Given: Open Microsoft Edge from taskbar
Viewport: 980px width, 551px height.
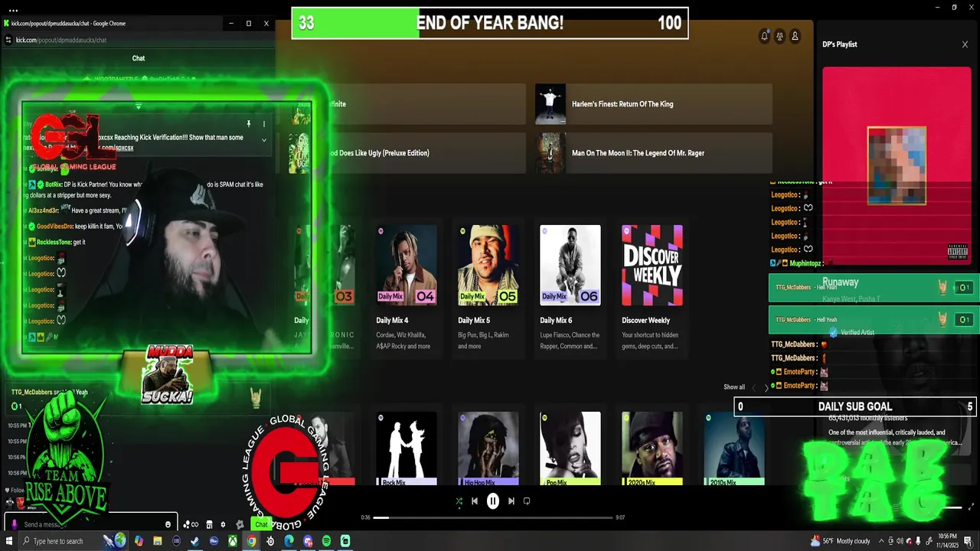Looking at the screenshot, I should click(x=289, y=541).
